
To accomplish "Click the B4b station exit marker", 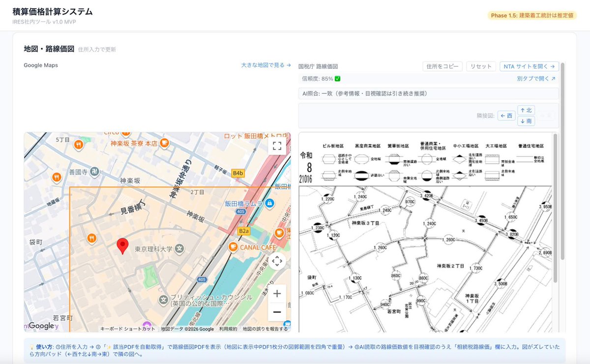I will click(238, 173).
